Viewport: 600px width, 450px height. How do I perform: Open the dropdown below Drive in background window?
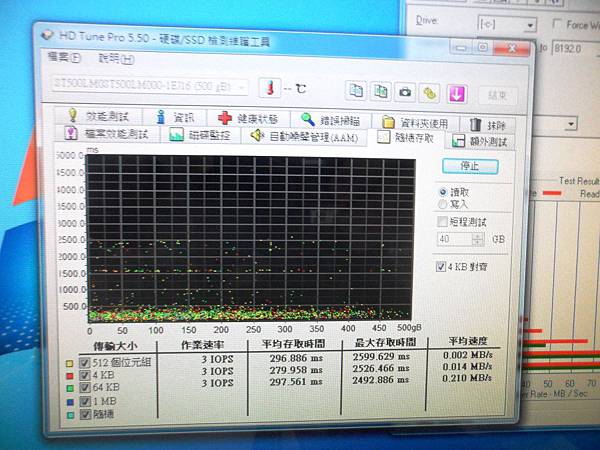coord(554,124)
